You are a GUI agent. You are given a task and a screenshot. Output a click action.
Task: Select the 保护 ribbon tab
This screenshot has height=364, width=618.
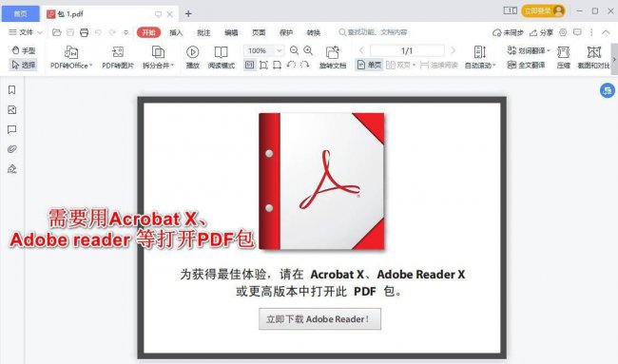click(x=286, y=32)
